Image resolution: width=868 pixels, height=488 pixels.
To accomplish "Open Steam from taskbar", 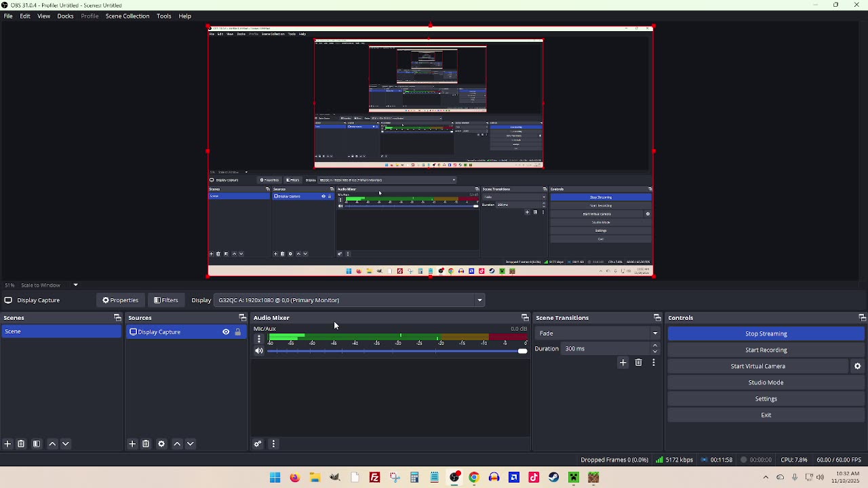I will (553, 478).
